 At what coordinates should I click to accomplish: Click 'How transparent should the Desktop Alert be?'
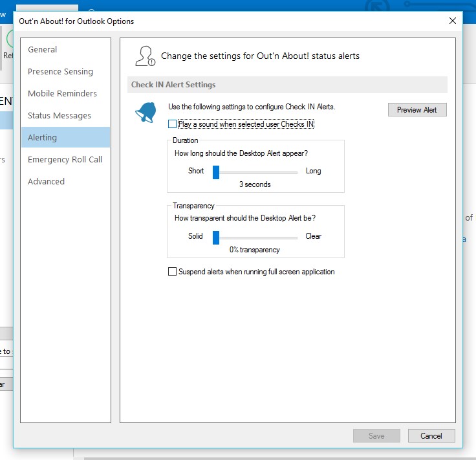(x=245, y=218)
